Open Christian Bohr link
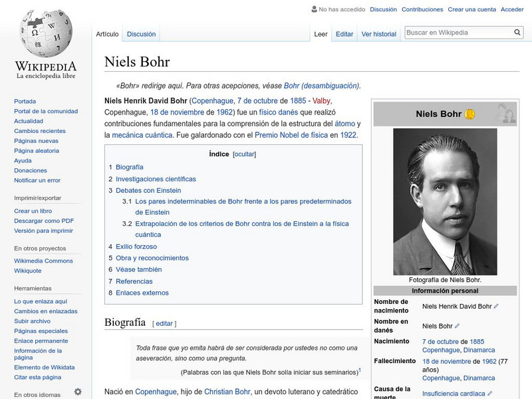This screenshot has width=532, height=399. (x=227, y=392)
